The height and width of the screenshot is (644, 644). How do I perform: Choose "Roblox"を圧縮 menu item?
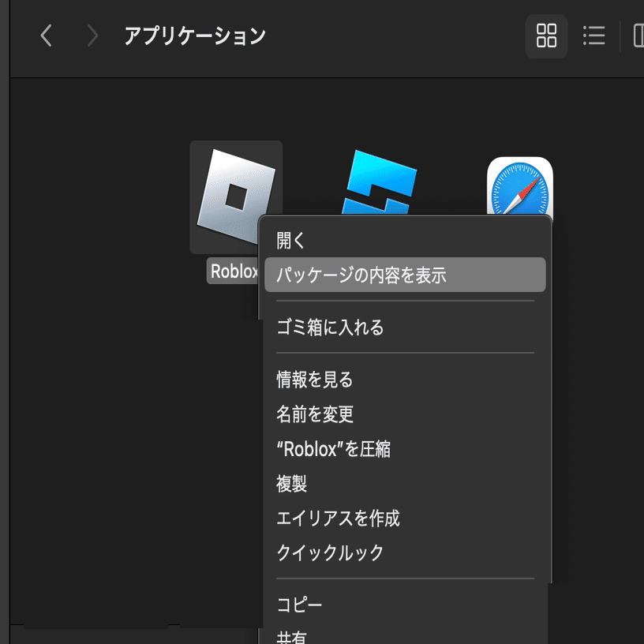pos(405,449)
